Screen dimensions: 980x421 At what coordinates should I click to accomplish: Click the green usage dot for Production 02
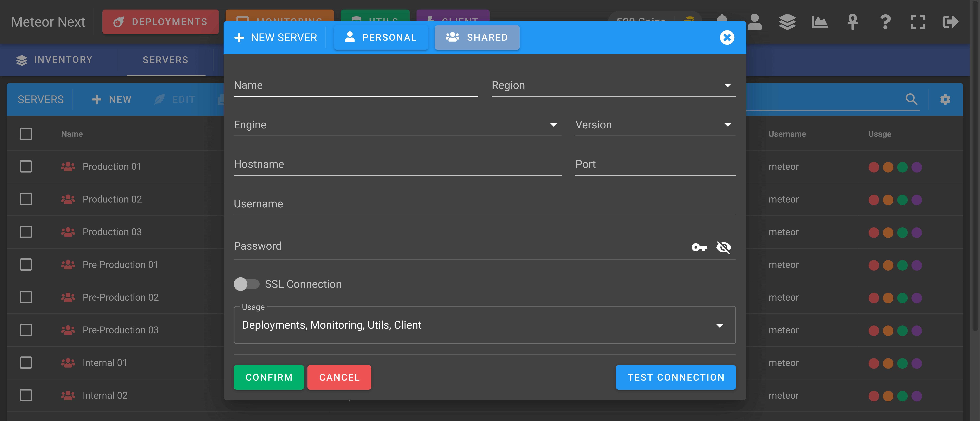(x=902, y=200)
